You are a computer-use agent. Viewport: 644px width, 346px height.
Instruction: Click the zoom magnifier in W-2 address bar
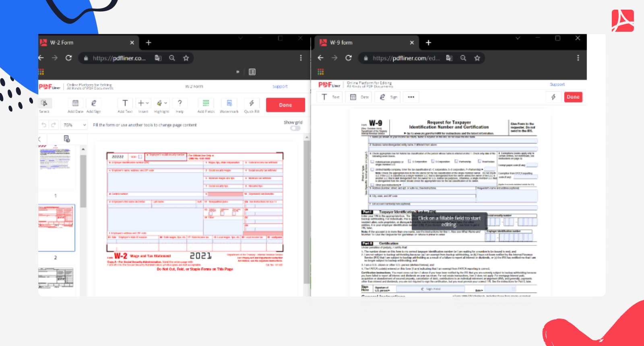coord(172,58)
